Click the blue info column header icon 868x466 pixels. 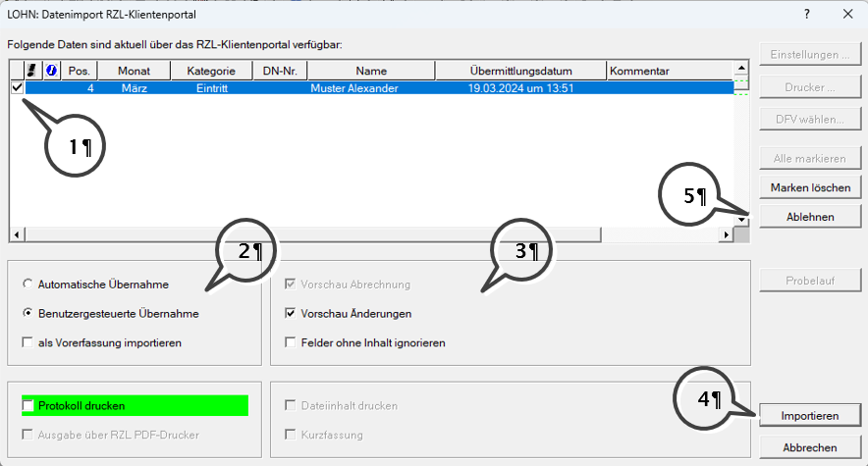pos(52,71)
